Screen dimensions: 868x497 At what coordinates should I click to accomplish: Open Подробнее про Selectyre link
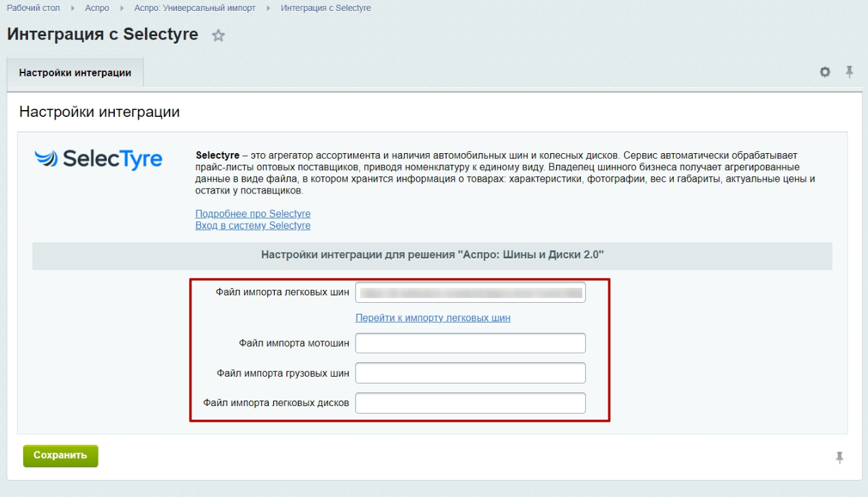[x=253, y=214]
